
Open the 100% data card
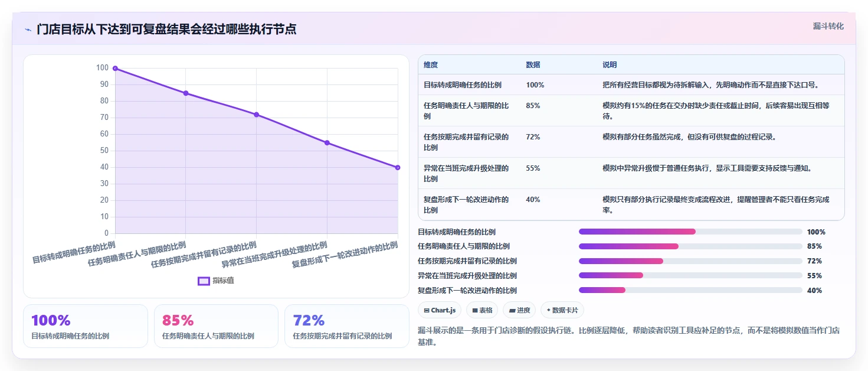click(86, 326)
